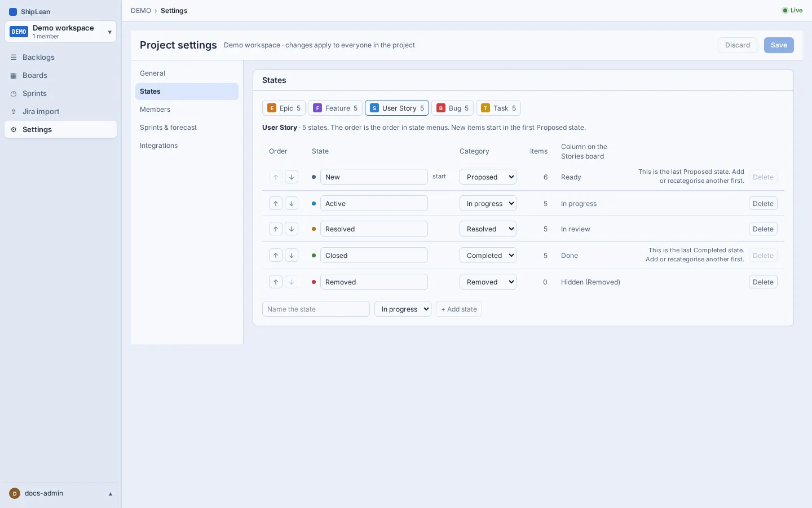Expand the Demo workspace switcher arrow

click(109, 32)
